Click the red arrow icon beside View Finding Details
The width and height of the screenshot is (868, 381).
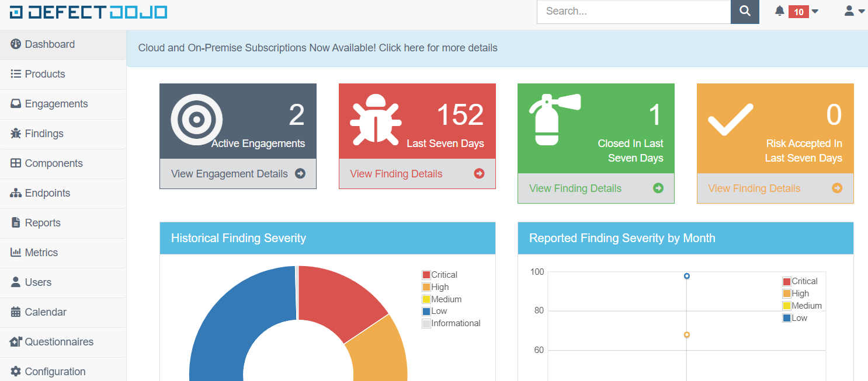(479, 173)
